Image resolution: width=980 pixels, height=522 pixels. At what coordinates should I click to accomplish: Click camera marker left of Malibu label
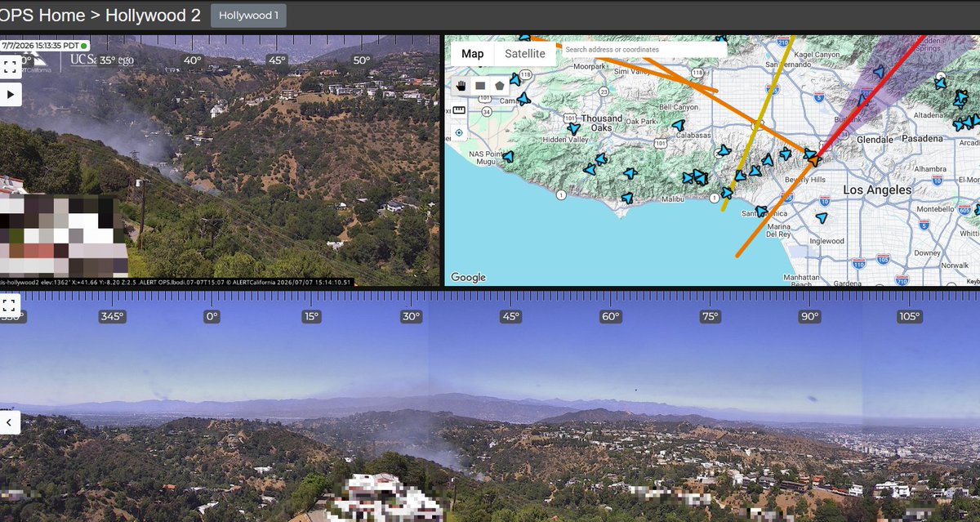(x=627, y=198)
